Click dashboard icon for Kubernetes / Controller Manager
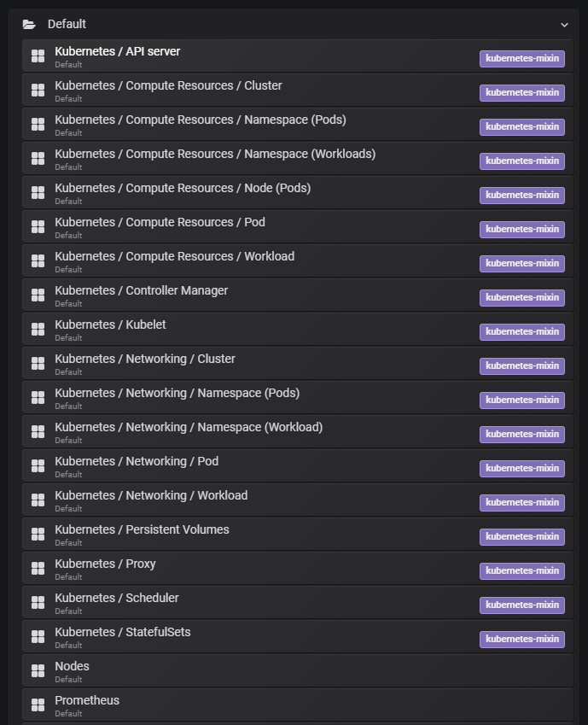Image resolution: width=588 pixels, height=725 pixels. point(38,295)
